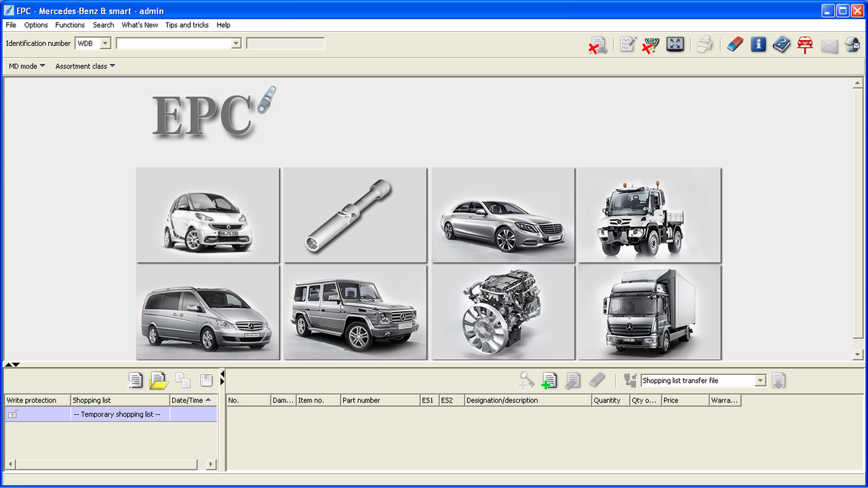Select the smart car thumbnail
868x488 pixels.
(x=208, y=215)
